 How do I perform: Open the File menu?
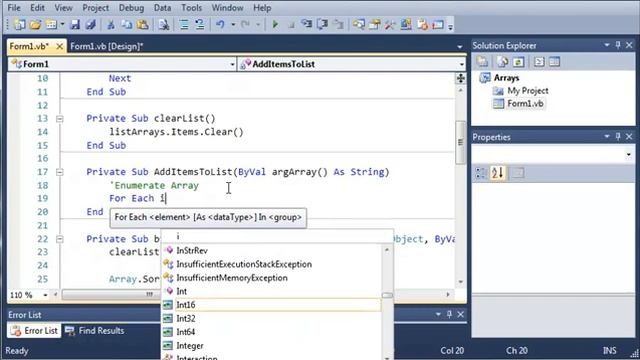pos(14,8)
